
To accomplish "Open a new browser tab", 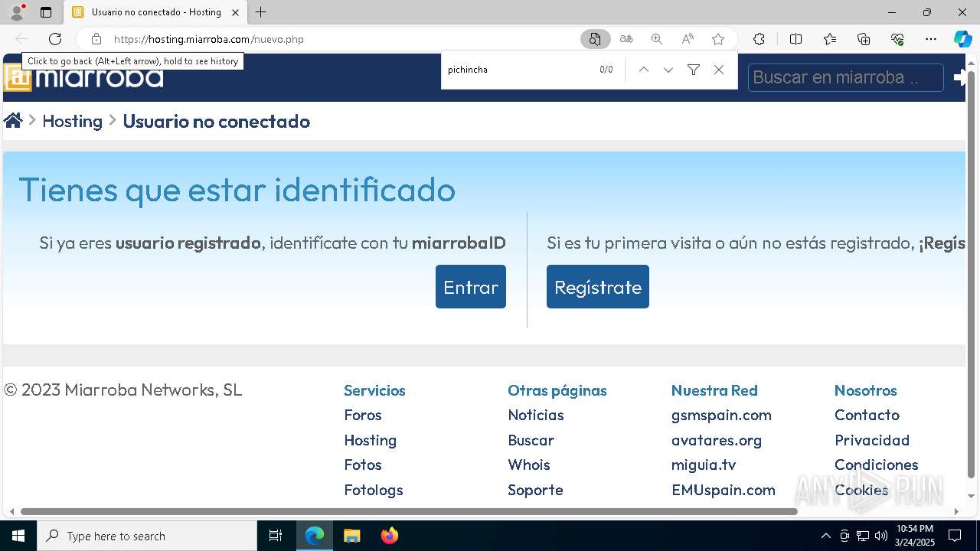I will coord(261,12).
